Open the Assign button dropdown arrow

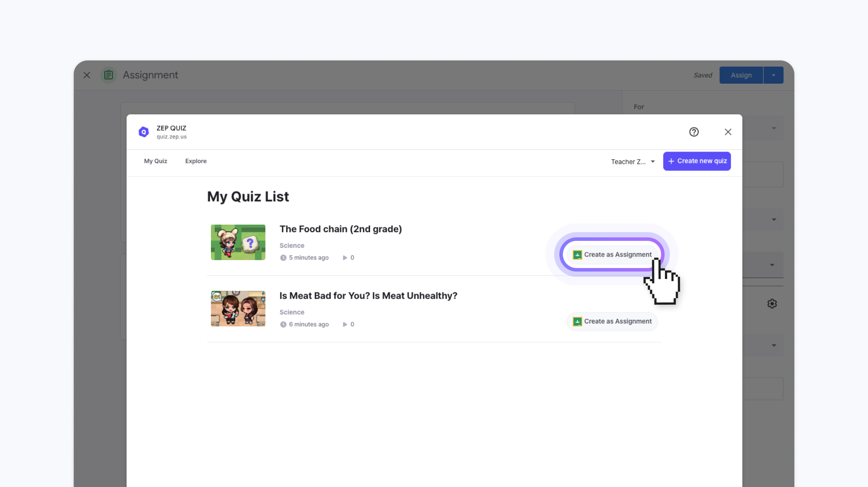(x=773, y=75)
